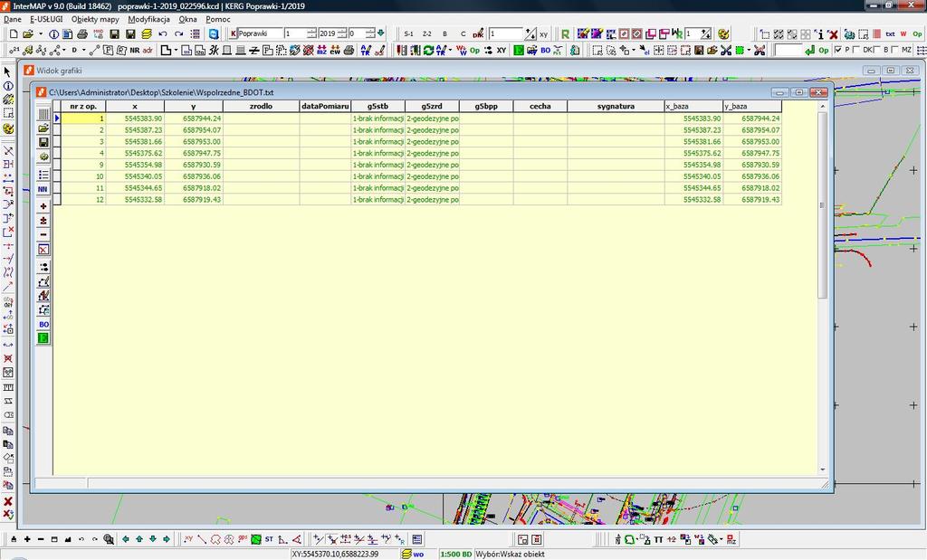Redo the action in the top toolbar

coord(178,34)
